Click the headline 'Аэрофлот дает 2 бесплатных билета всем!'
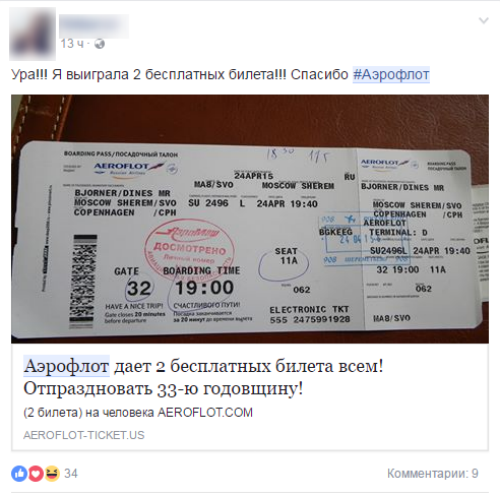The image size is (500, 495). [203, 366]
